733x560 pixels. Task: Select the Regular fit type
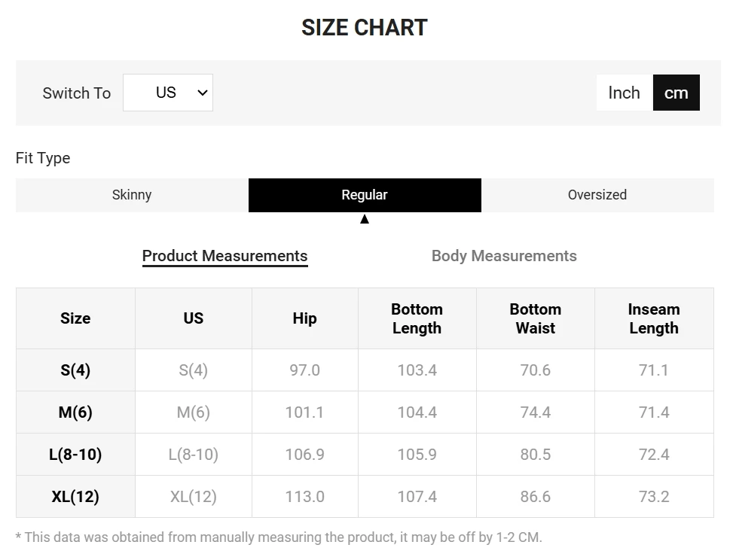point(365,195)
